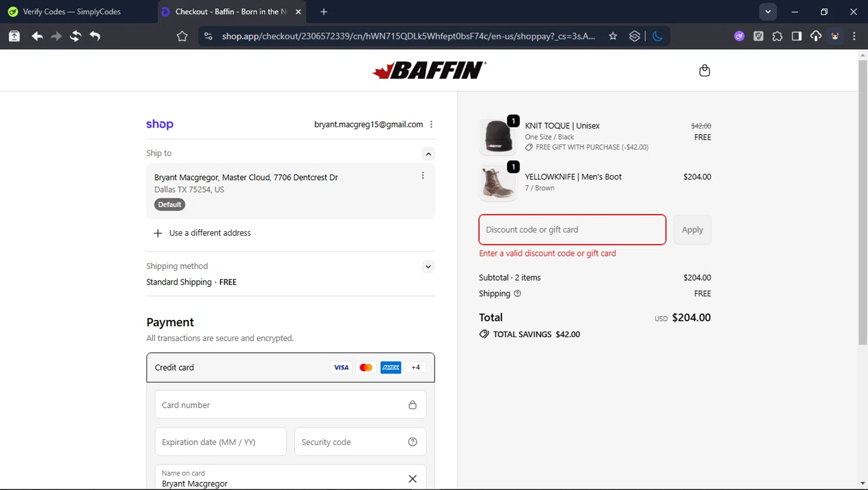The image size is (868, 490).
Task: Toggle the dark mode moon icon
Action: point(657,36)
